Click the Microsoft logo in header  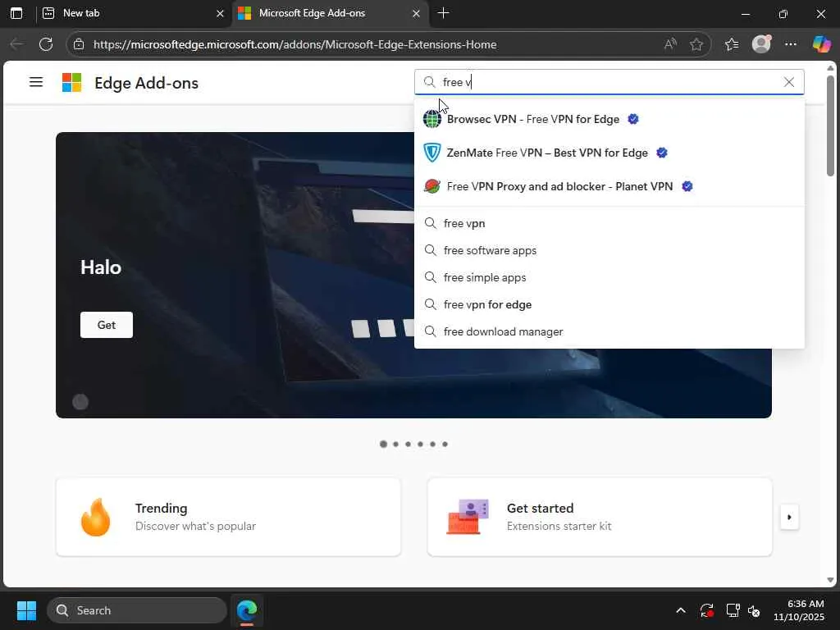click(x=72, y=83)
